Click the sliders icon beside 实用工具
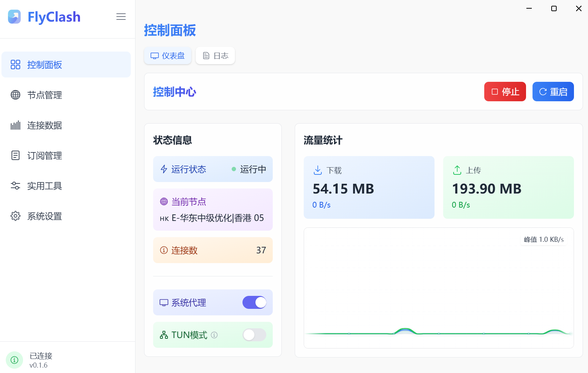This screenshot has width=588, height=373. tap(15, 186)
